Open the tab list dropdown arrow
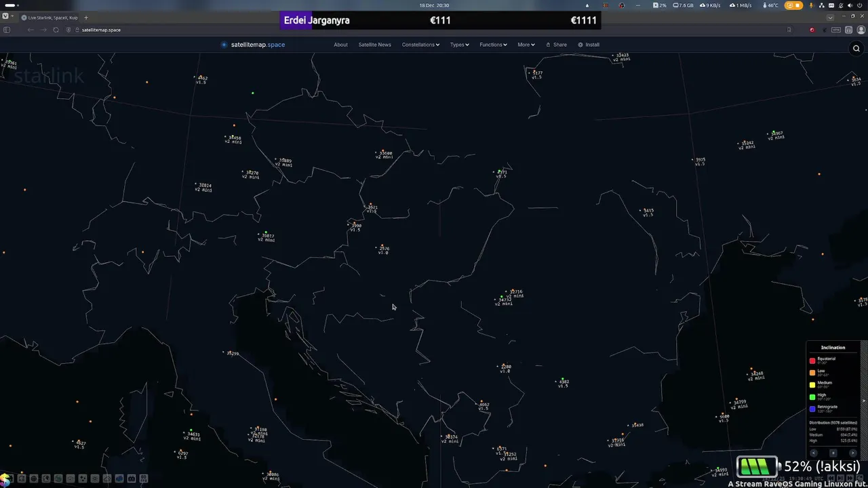 click(830, 18)
